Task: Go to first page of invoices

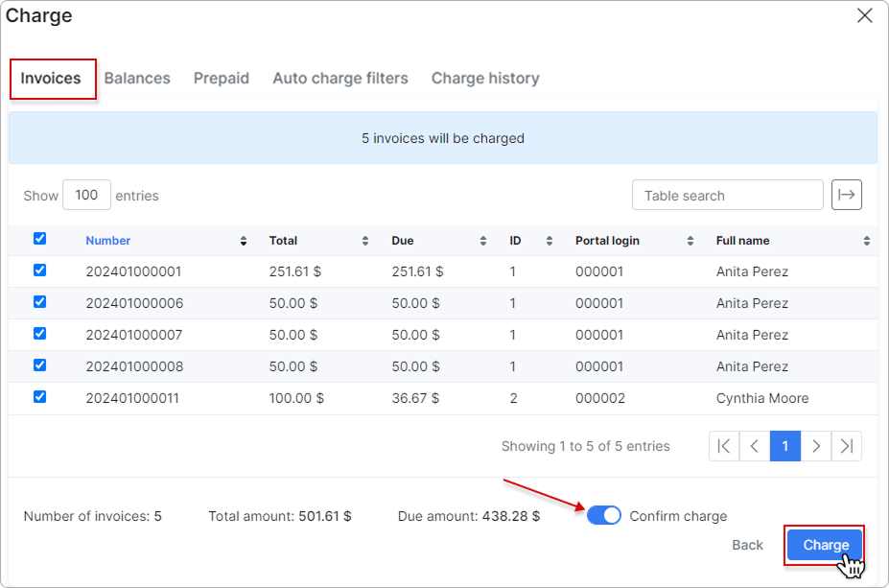Action: [724, 446]
